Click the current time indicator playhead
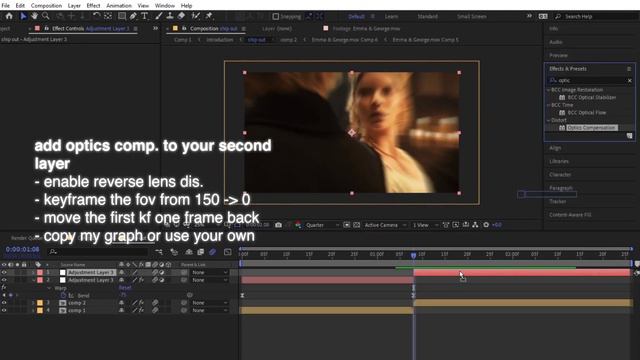The height and width of the screenshot is (360, 640). coord(413,256)
